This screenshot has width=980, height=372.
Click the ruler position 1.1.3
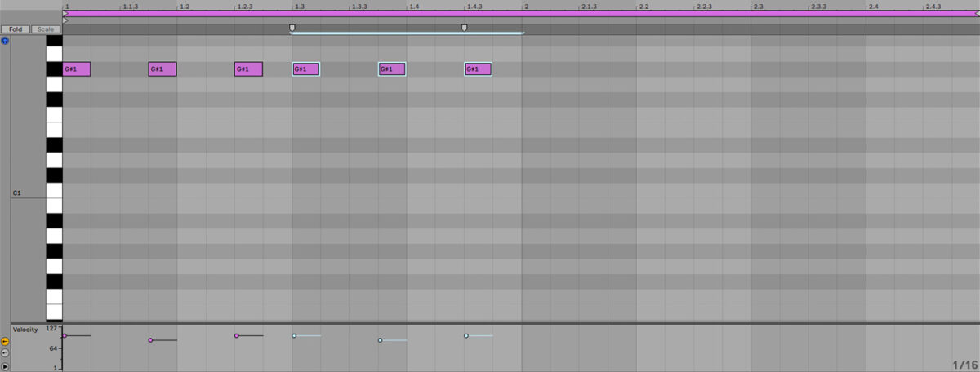coord(131,7)
